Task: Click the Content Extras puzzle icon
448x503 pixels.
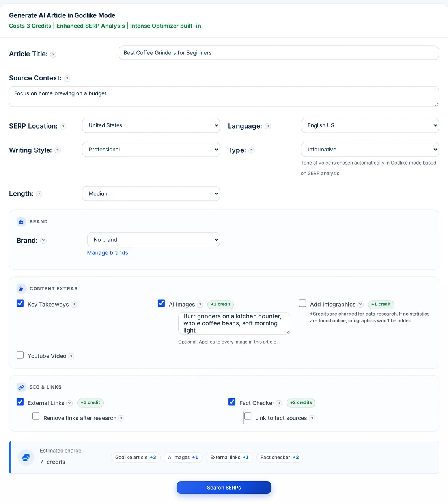Action: click(x=21, y=289)
